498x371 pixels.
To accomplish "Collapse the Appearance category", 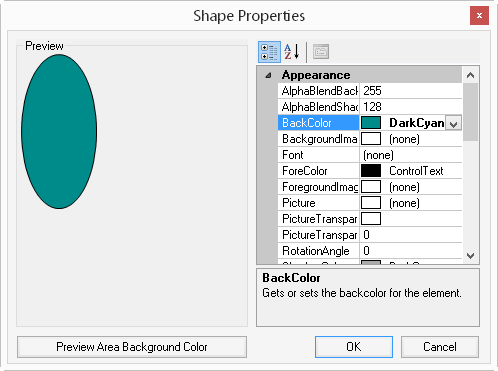I will point(268,75).
